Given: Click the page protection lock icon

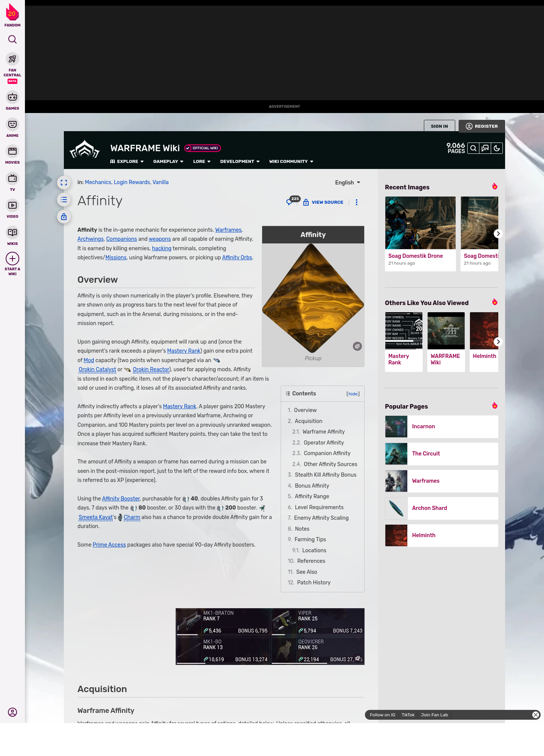Looking at the screenshot, I should (x=64, y=217).
